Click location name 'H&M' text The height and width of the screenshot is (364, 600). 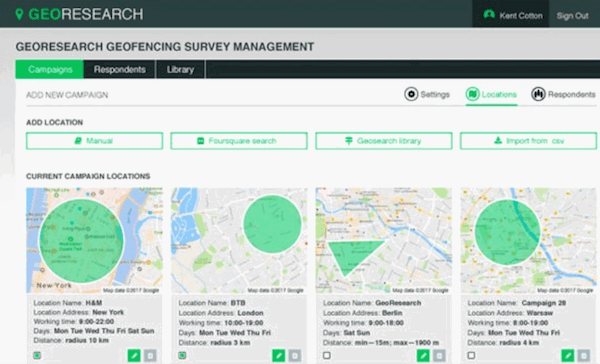pos(94,303)
